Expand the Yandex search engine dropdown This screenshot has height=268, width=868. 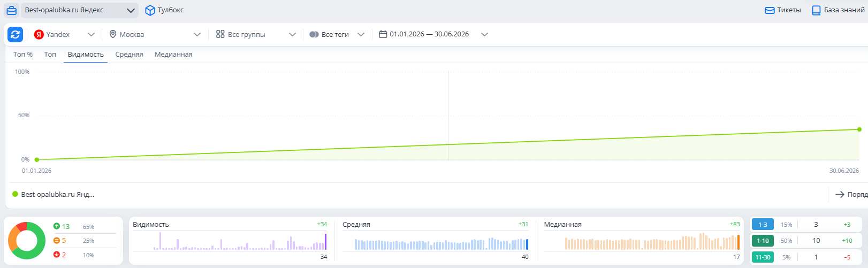64,34
